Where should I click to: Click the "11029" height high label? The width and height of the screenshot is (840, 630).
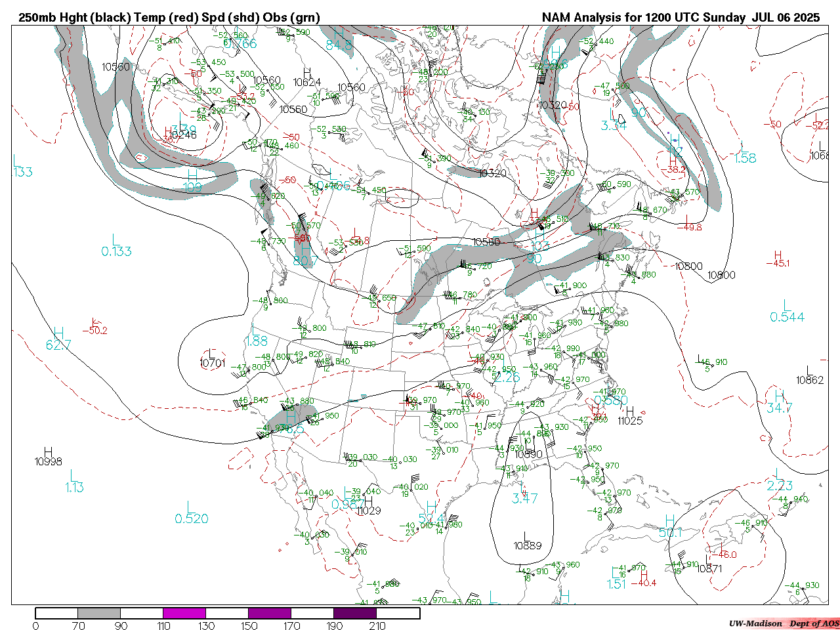[x=368, y=511]
